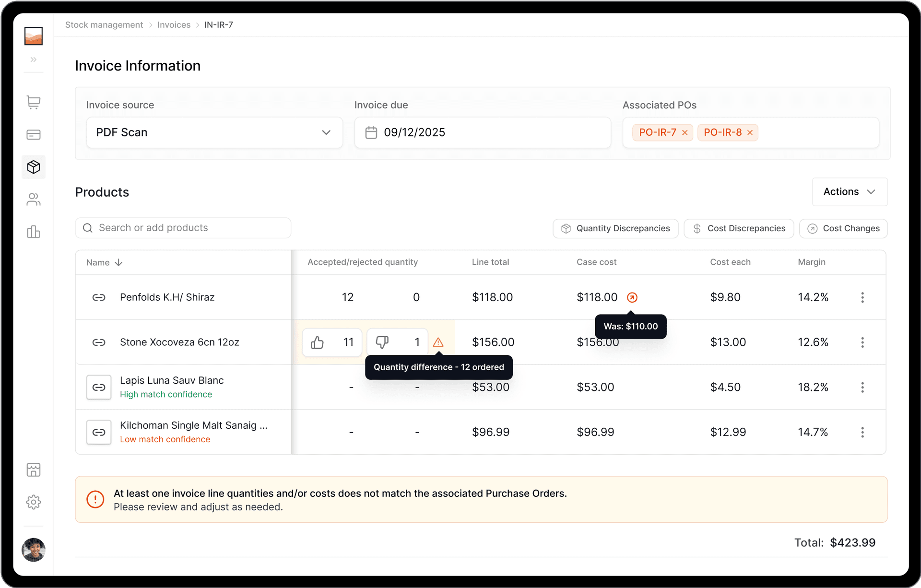Open the Invoice source dropdown

click(214, 132)
